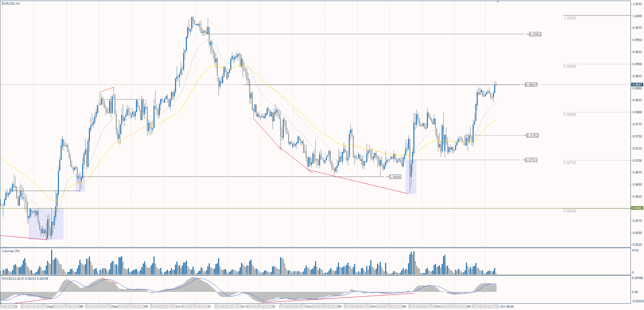Select the 0.9701 level label
Image resolution: width=644 pixels, height=310 pixels.
[x=531, y=160]
